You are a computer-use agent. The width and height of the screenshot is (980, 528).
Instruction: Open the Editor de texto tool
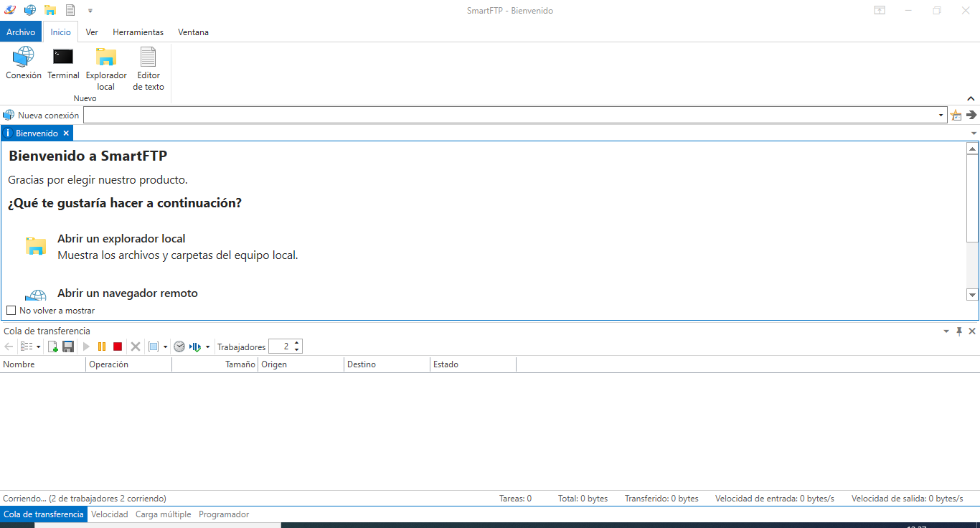click(x=149, y=69)
